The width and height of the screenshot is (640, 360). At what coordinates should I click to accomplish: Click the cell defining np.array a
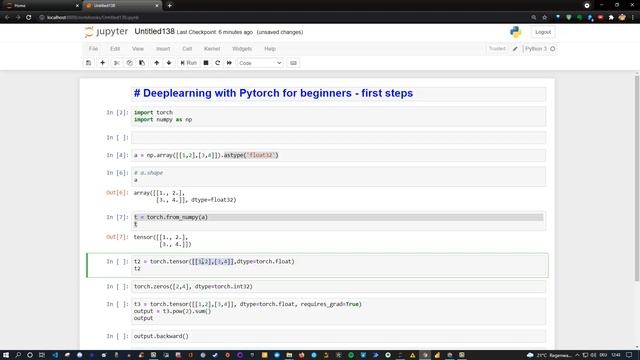pyautogui.click(x=339, y=155)
